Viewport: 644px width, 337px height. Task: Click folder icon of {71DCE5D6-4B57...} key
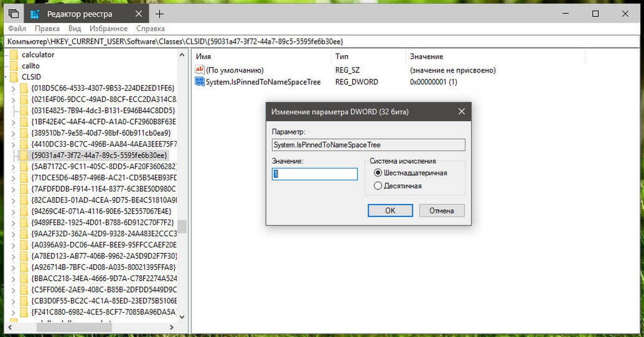(24, 178)
